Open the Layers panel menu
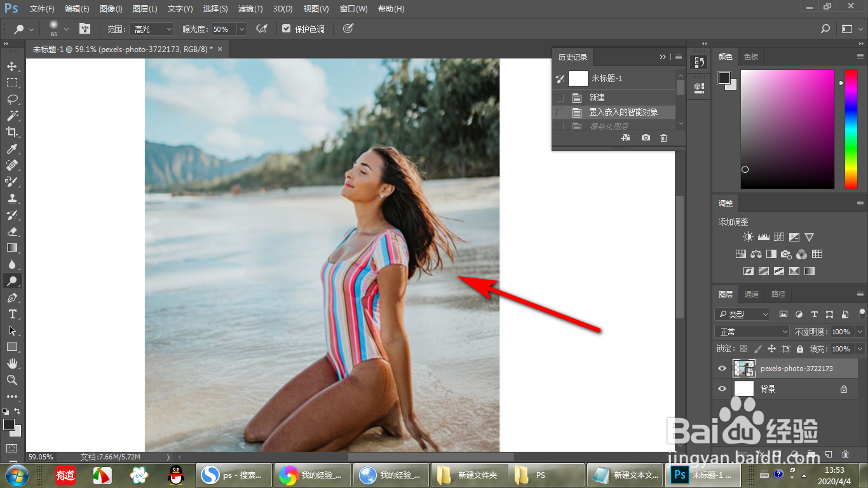Viewport: 868px width, 488px height. tap(860, 294)
